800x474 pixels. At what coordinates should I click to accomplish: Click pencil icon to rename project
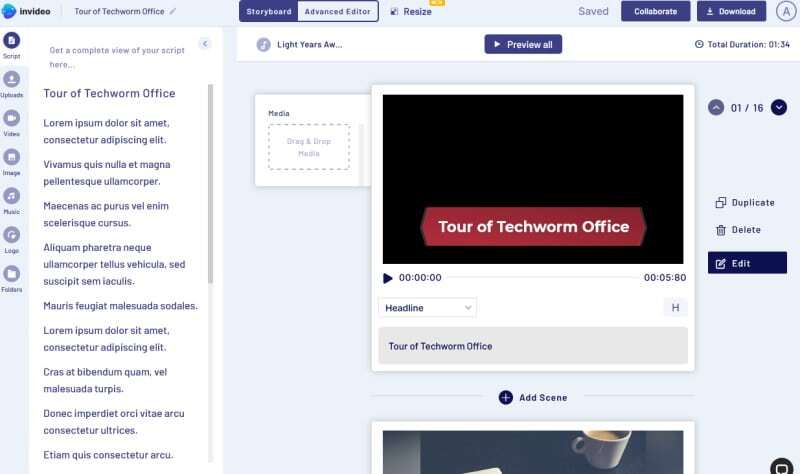click(173, 11)
